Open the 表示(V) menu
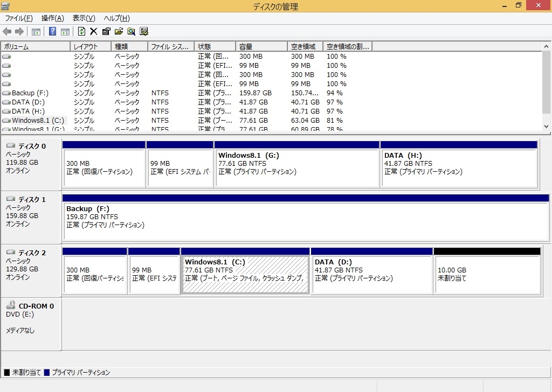The width and height of the screenshot is (552, 392). [x=84, y=18]
